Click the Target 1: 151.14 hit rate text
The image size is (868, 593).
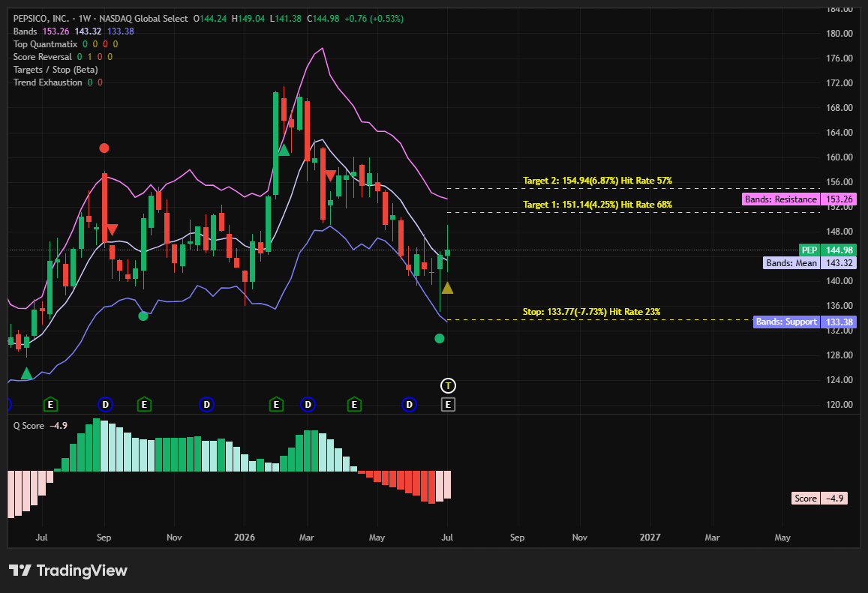click(x=597, y=204)
